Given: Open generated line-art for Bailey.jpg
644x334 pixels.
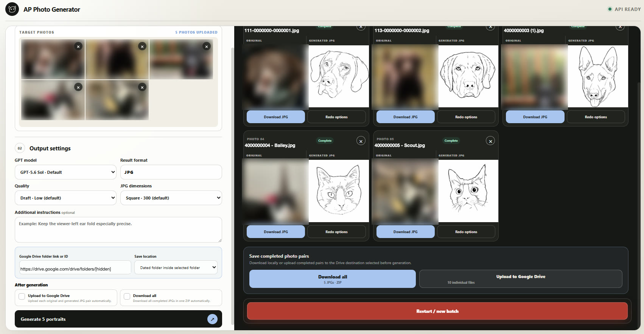Looking at the screenshot, I should pos(339,191).
